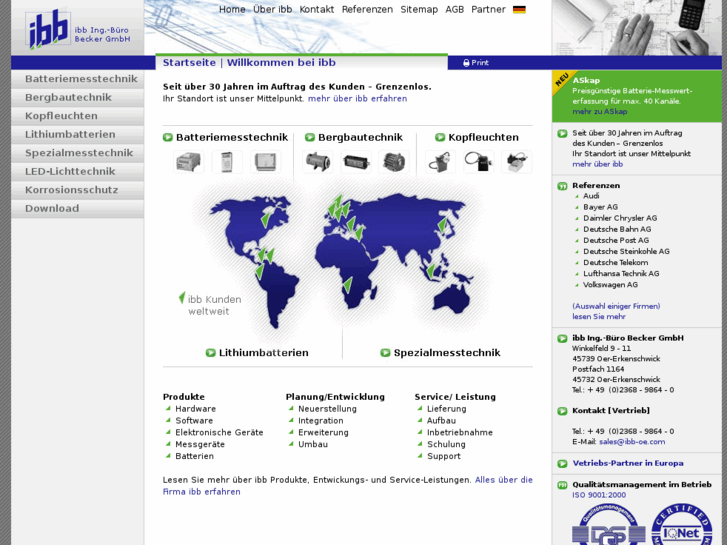Click 'Elektronische Geräte' under Produkte
Viewport: 727px width, 545px height.
(219, 432)
